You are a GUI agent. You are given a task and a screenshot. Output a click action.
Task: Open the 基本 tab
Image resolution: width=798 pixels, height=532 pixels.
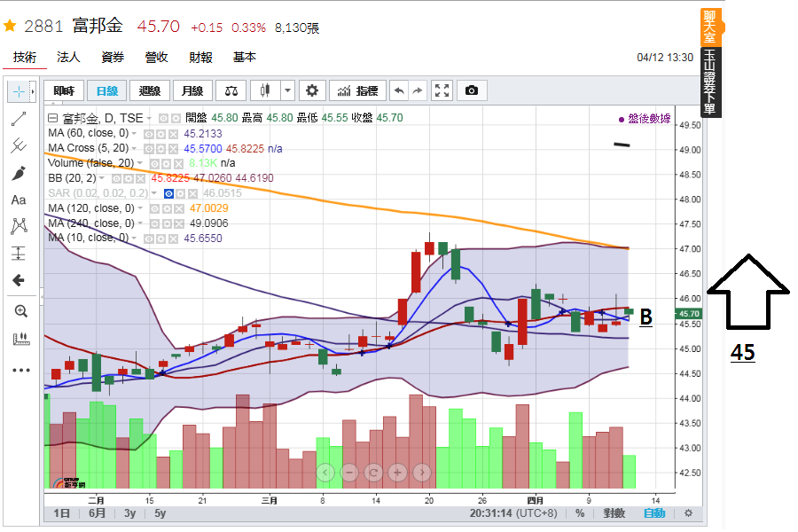(x=245, y=58)
